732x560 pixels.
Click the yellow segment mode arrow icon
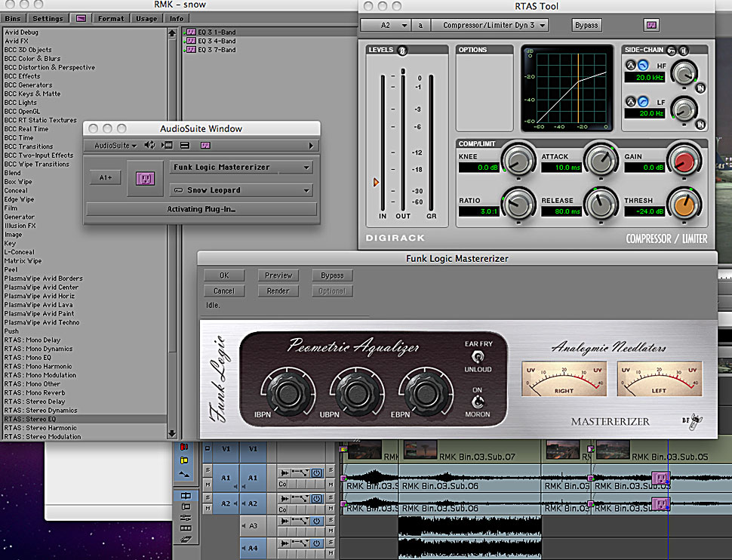pos(185,459)
